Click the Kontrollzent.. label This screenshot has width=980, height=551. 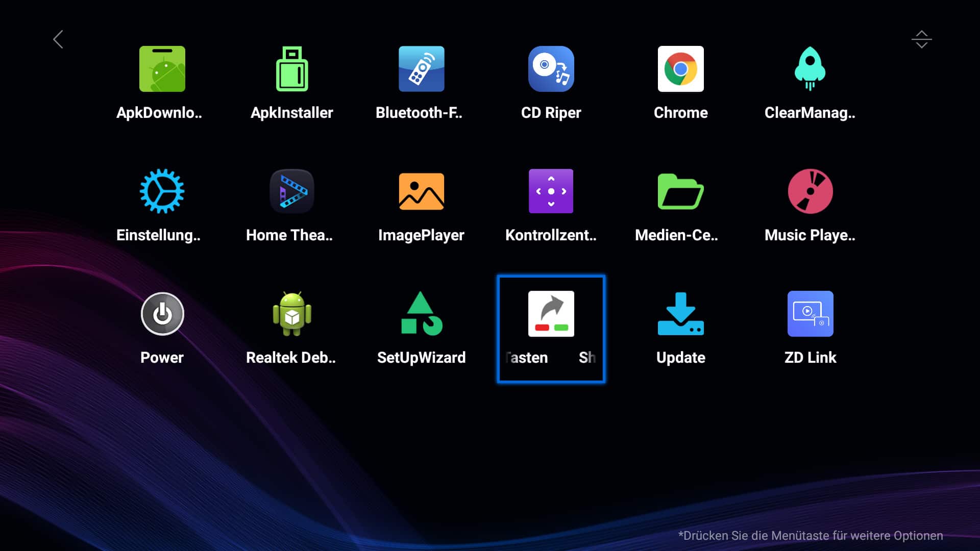coord(551,235)
